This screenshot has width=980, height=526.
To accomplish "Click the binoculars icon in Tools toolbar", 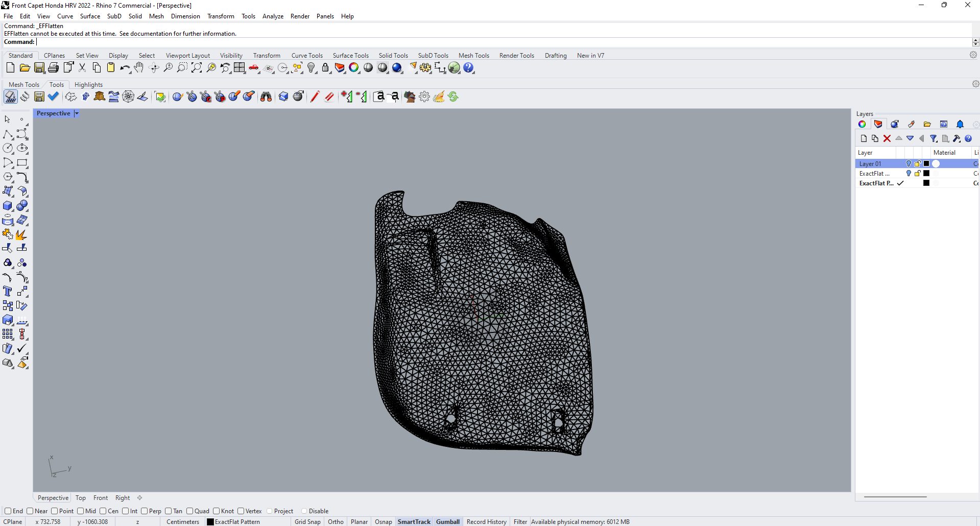I will coord(266,97).
